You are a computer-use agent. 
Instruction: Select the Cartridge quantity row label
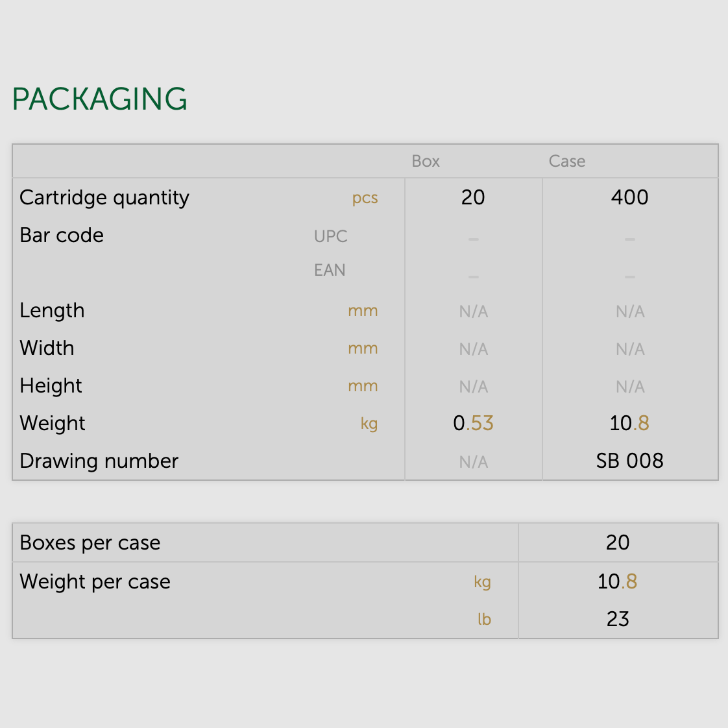104,197
